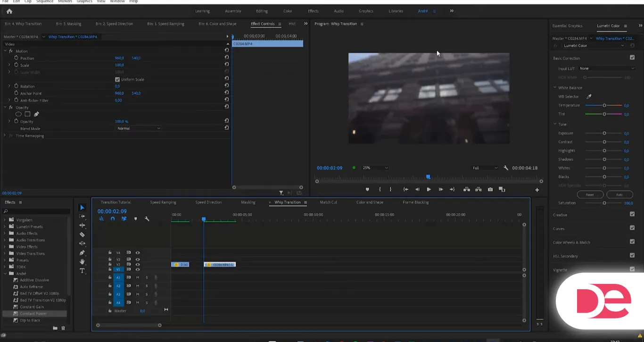The height and width of the screenshot is (342, 644).
Task: Uncheck the Uniform Scale checkbox
Action: (x=117, y=79)
